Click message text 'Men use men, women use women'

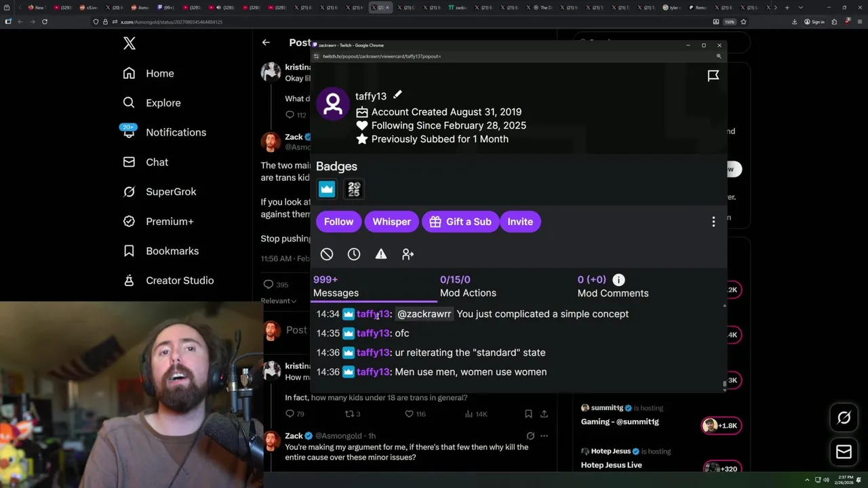[x=471, y=371]
